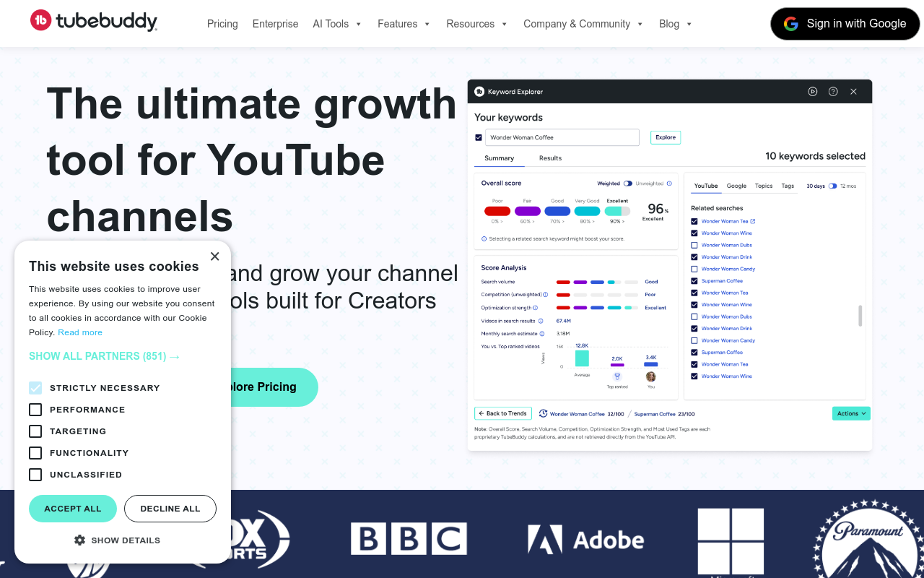Expand cookie Show Details section
The height and width of the screenshot is (578, 924).
pos(117,540)
